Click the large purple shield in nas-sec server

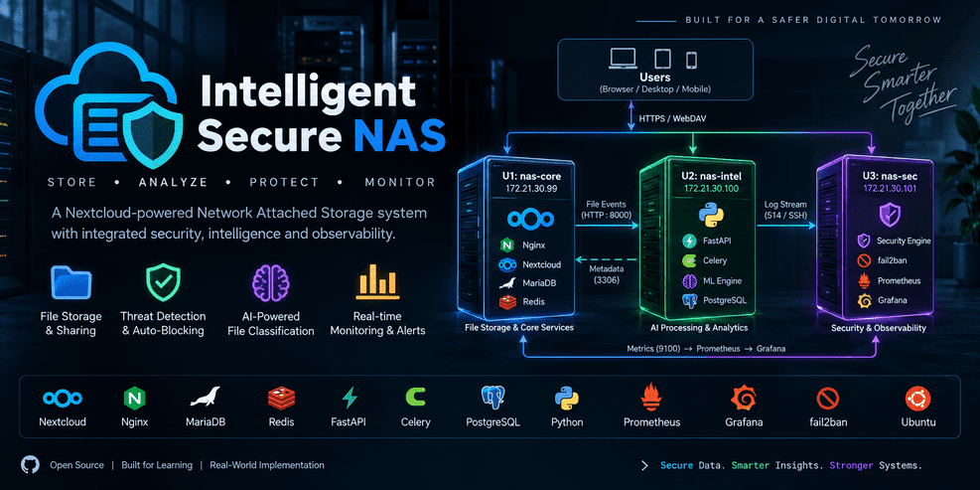[889, 215]
